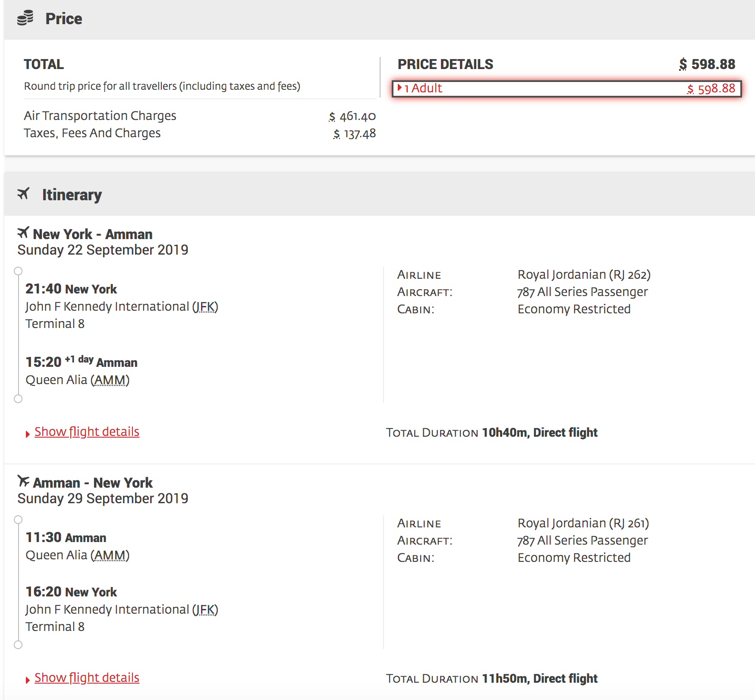Click Royal Jordanian (RJ 261) airline text

click(x=583, y=523)
